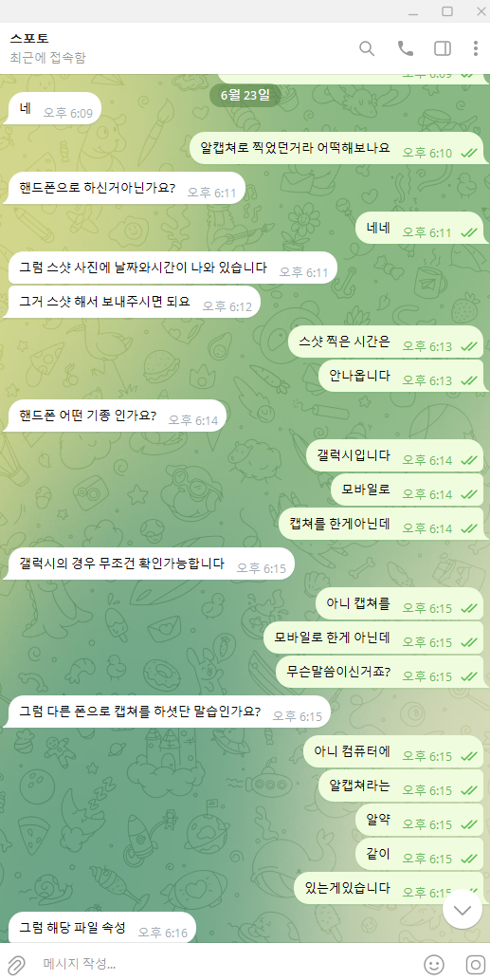The image size is (490, 980).
Task: Open the emoji picker smiley icon
Action: coord(434,964)
